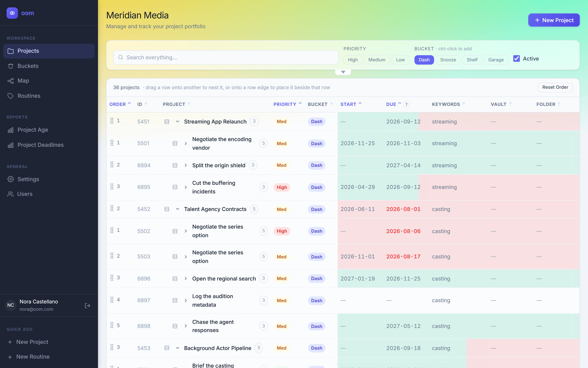Enable the Snooze bucket filter
Viewport: 588px width, 368px height.
tap(448, 60)
